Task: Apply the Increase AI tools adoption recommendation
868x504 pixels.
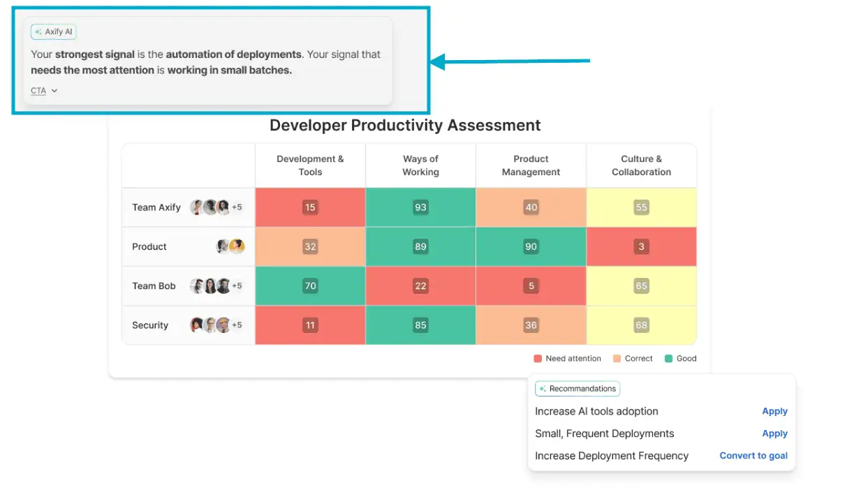Action: 774,411
